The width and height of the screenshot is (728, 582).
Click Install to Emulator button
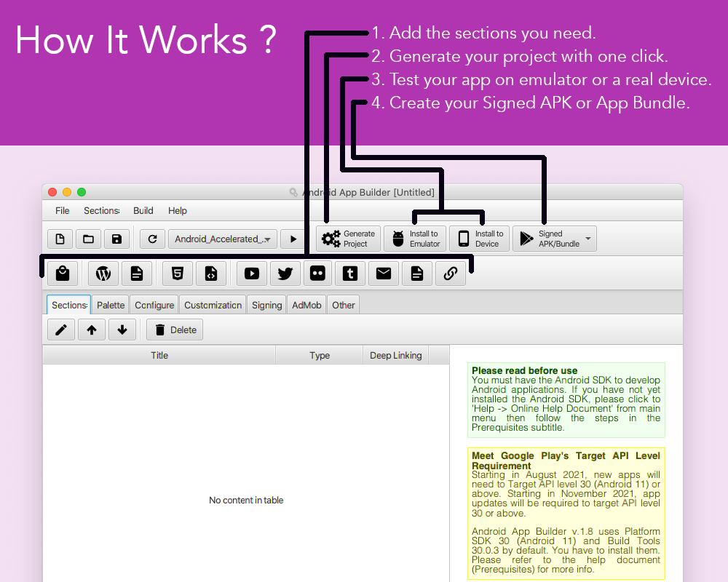pos(416,239)
